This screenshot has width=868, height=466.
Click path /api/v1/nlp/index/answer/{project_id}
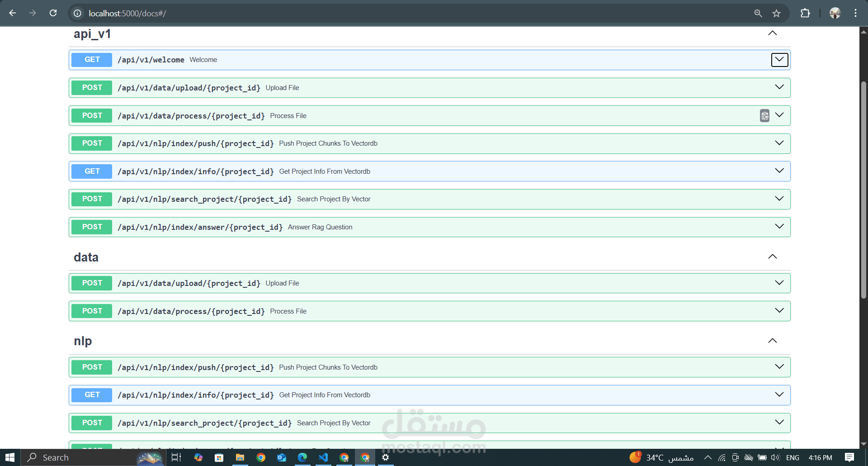pos(200,227)
